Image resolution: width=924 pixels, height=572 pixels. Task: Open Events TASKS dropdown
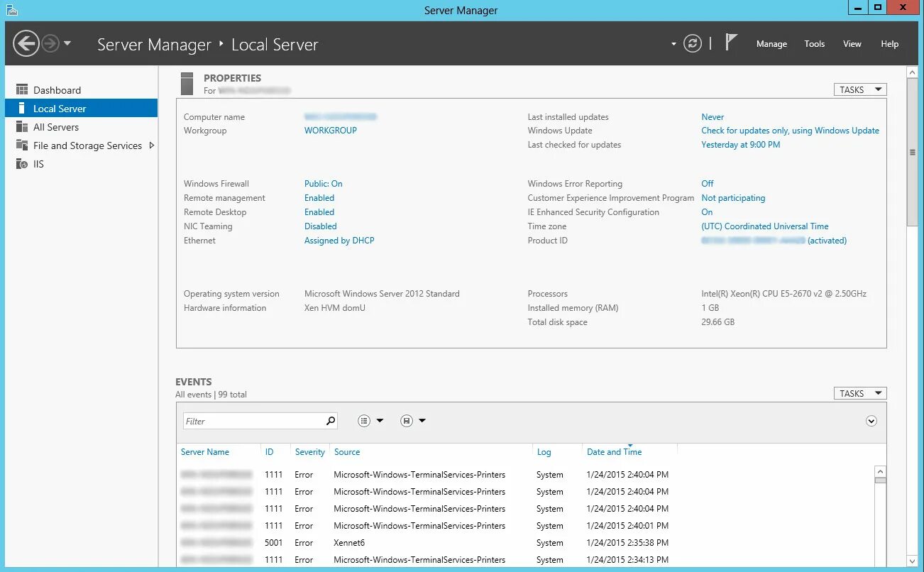[x=860, y=393]
